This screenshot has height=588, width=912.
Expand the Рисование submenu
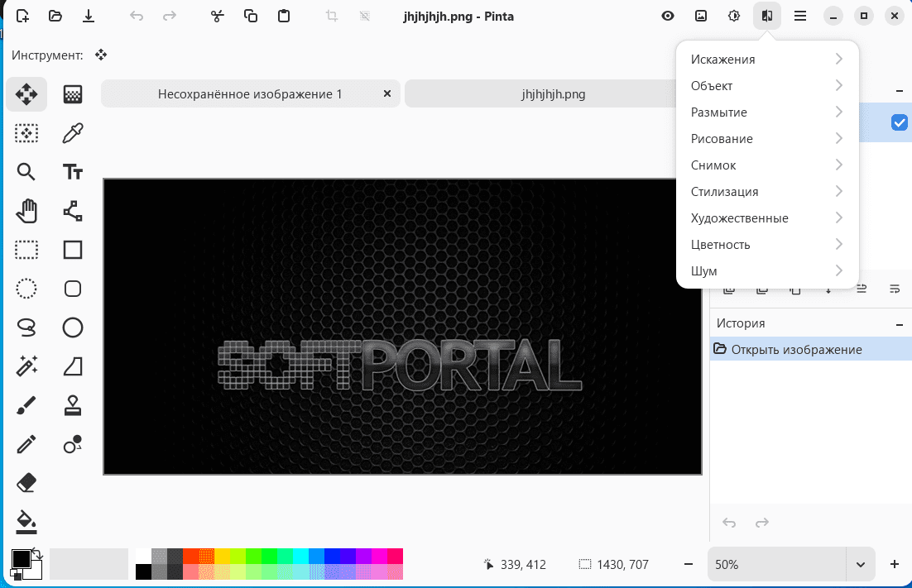click(x=767, y=139)
